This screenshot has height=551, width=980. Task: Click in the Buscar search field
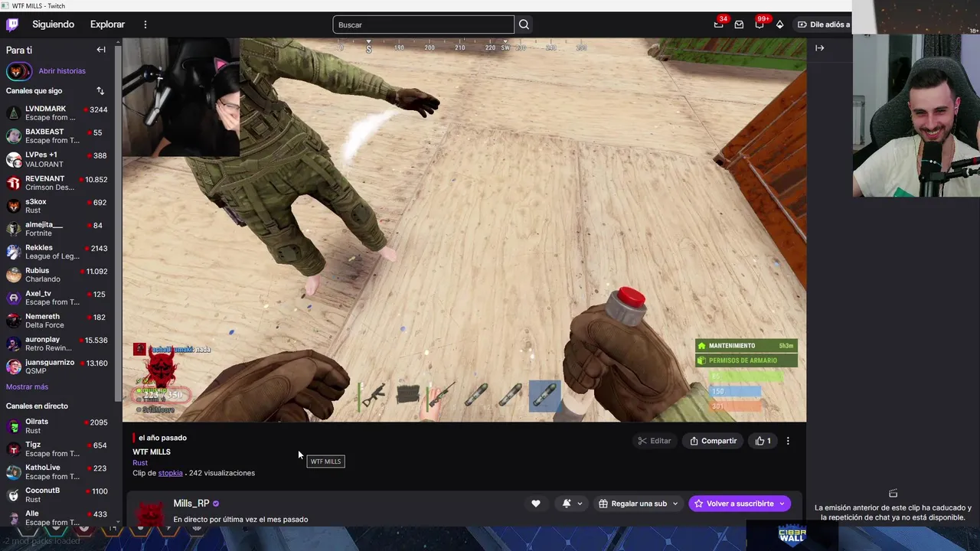(423, 24)
